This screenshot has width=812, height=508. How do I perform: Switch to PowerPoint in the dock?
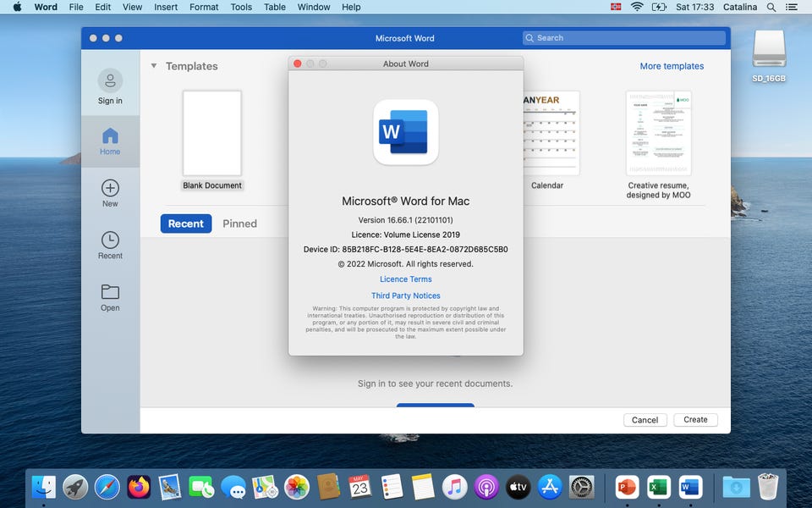627,488
